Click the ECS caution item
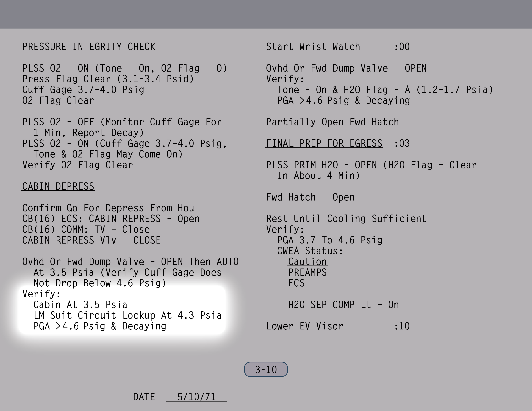 pyautogui.click(x=296, y=283)
